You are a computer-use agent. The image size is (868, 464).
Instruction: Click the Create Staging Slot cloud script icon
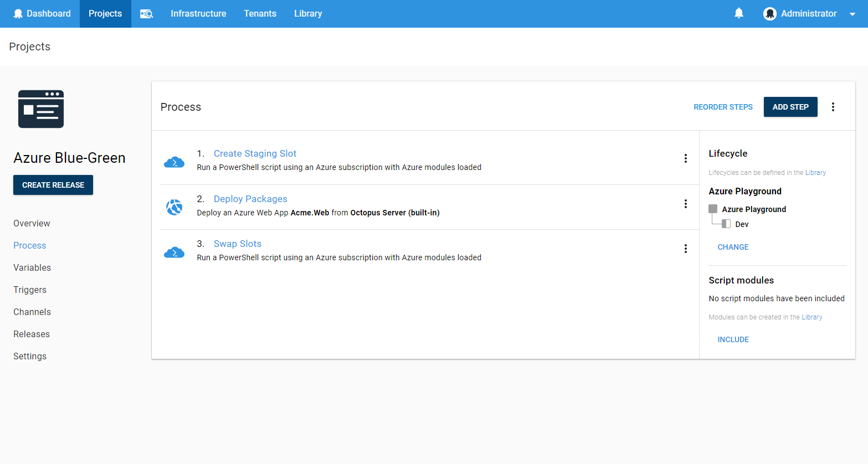pyautogui.click(x=174, y=162)
